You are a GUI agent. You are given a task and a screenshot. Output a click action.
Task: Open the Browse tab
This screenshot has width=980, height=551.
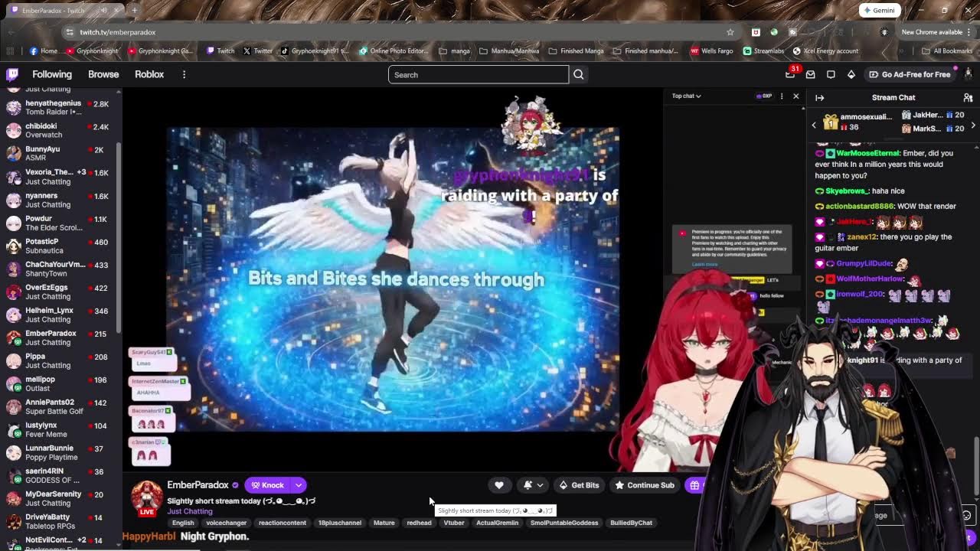[103, 74]
